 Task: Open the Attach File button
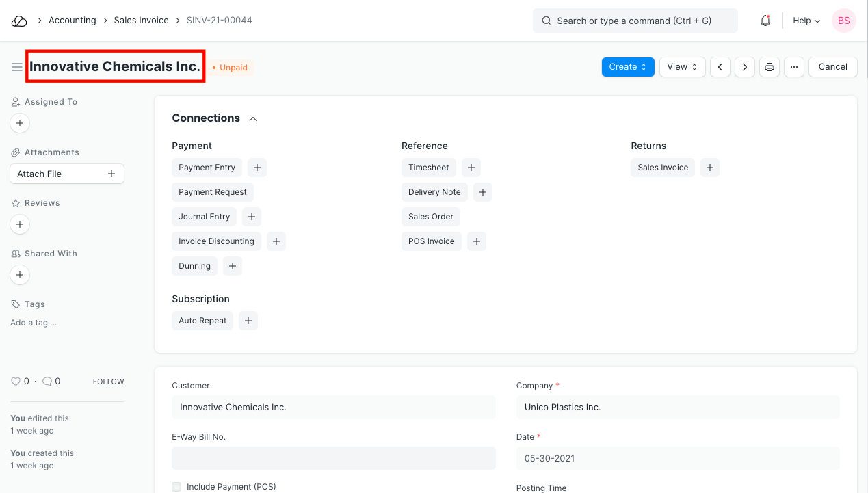click(66, 174)
